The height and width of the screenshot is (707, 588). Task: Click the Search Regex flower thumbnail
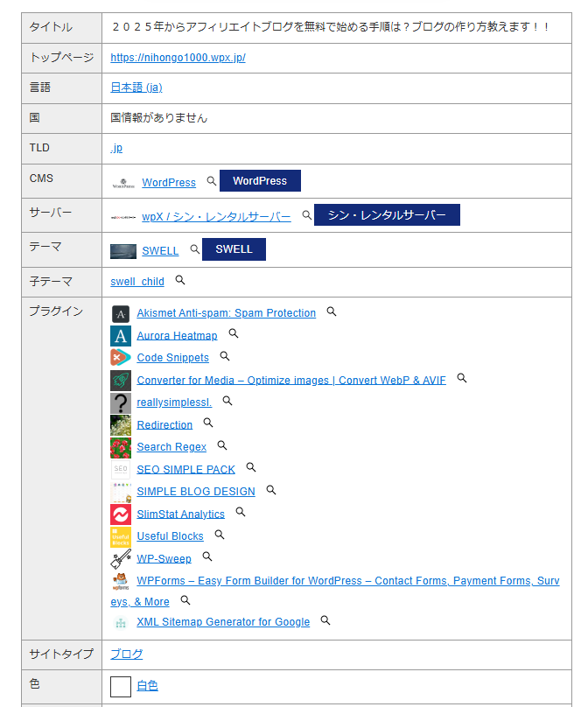[x=121, y=448]
